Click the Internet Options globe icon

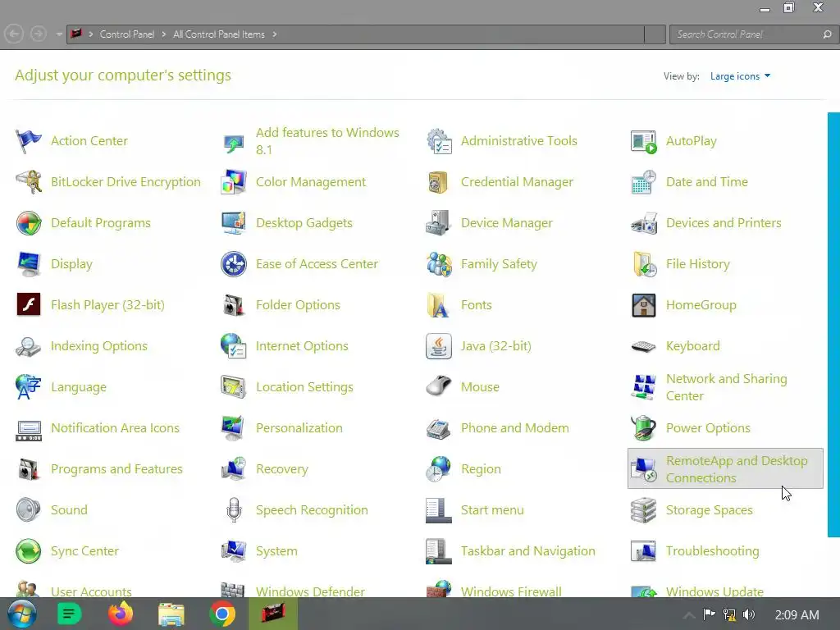tap(234, 346)
